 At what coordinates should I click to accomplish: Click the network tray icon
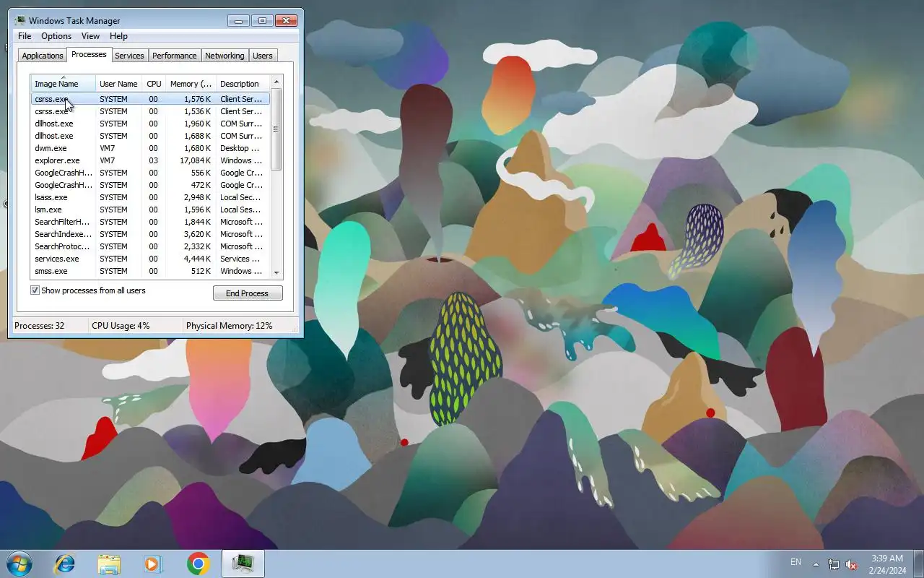click(834, 564)
